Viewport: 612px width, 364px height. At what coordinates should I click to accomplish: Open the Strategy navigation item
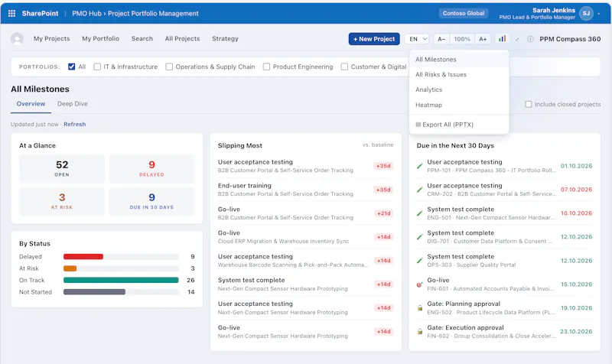coord(225,39)
